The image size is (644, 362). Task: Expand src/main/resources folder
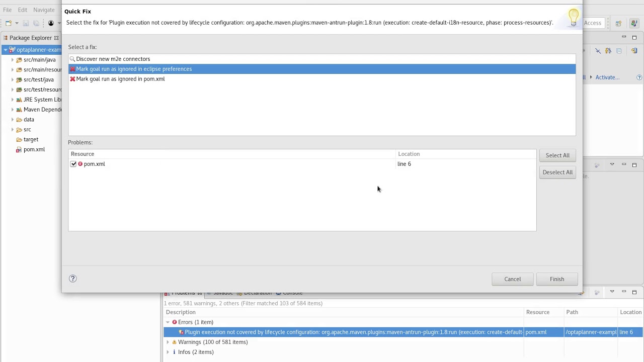[13, 70]
